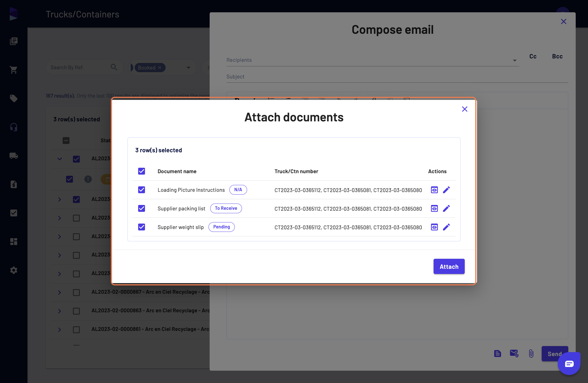Screen dimensions: 588x383
Task: Open the invoice dollar document sidebar icon
Action: tap(13, 184)
